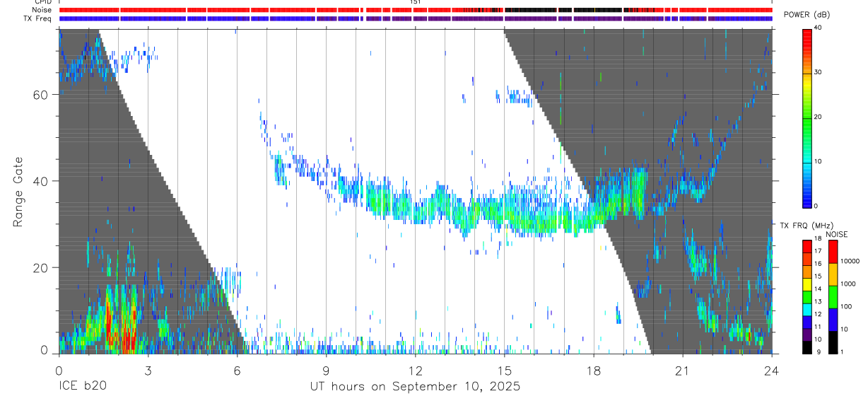Click the POWER (dB) color scale bar
Image resolution: width=868 pixels, height=401 pixels.
[807, 117]
